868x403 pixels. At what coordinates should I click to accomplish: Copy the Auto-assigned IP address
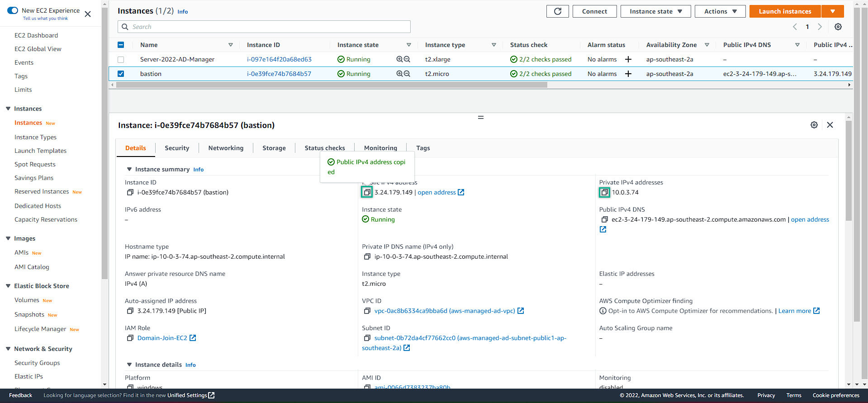coord(130,311)
